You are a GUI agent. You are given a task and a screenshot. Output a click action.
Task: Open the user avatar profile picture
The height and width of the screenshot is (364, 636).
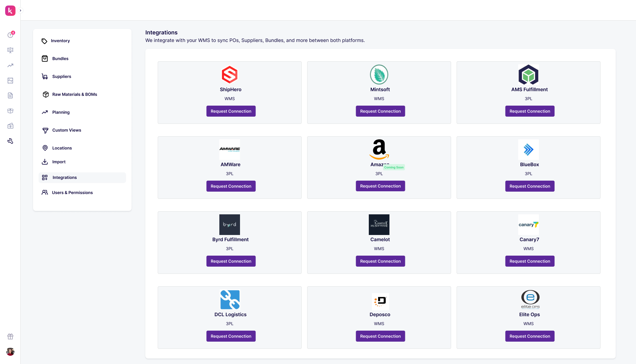[10, 352]
